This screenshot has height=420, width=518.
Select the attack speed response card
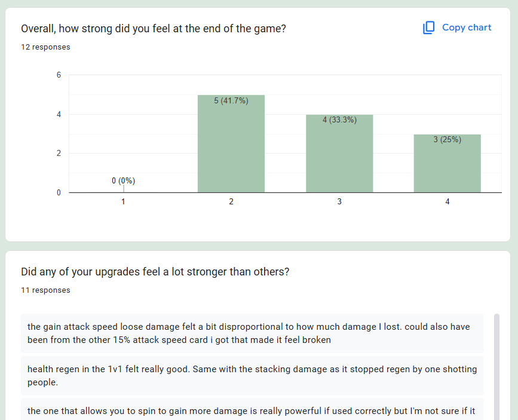pyautogui.click(x=252, y=333)
